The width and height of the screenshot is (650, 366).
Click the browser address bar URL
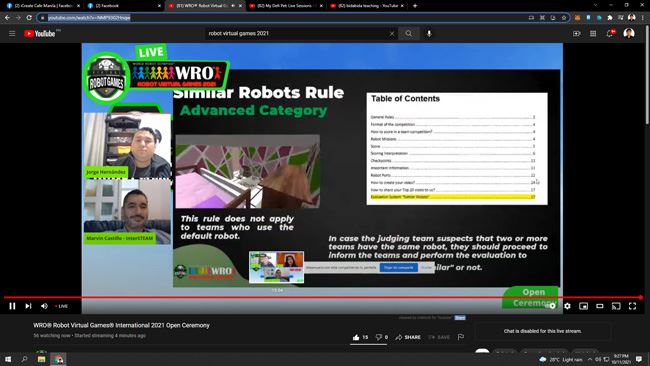89,17
